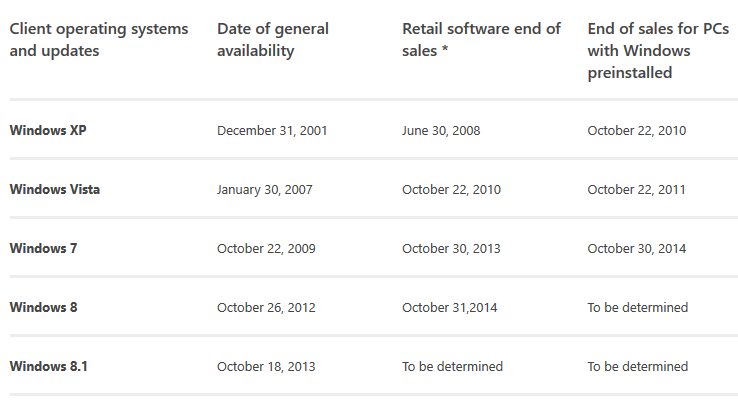
Task: Select the October 22, 2011 cell
Action: [x=636, y=190]
